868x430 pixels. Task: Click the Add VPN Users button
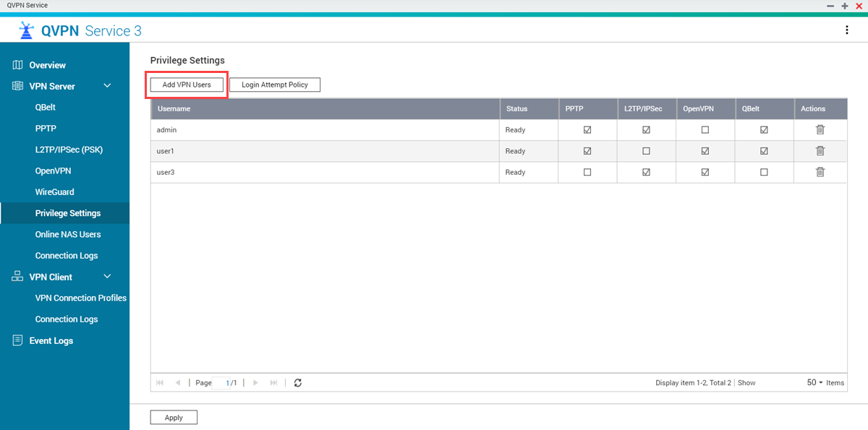point(187,85)
